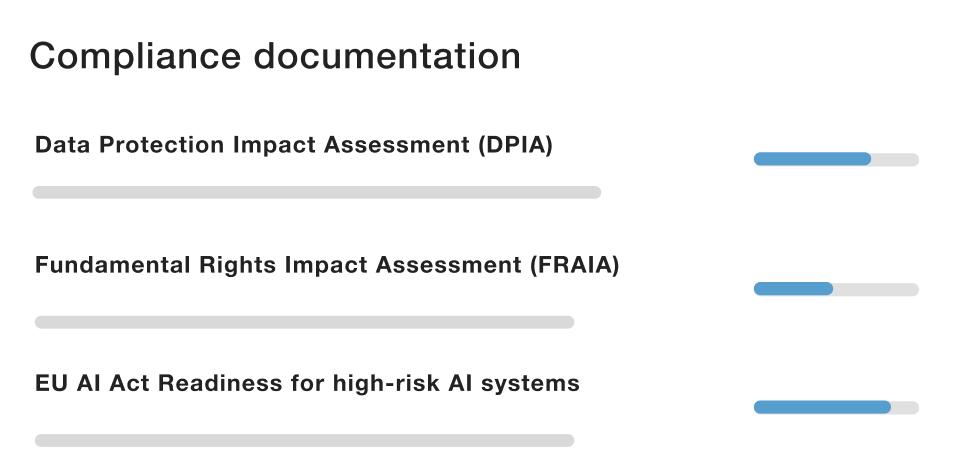Click the placeholder line under FRAIA title
Screen dimensions: 970x473
(x=304, y=322)
